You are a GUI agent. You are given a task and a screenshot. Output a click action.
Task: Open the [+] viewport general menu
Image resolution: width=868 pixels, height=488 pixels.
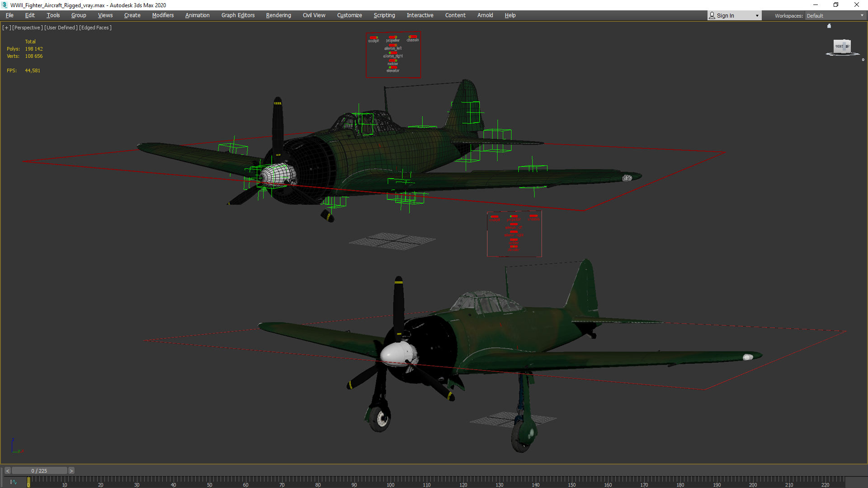[x=6, y=28]
